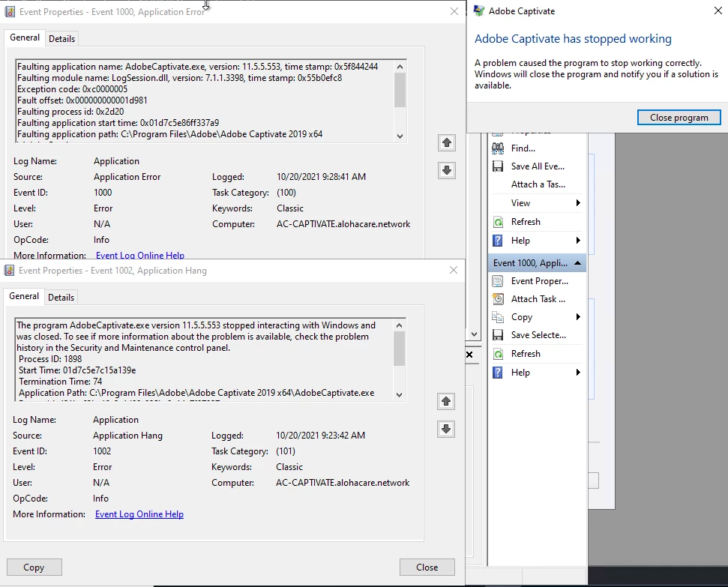Choose Attach a Tas... action
Viewport: 728px width, 587px height.
coord(538,184)
